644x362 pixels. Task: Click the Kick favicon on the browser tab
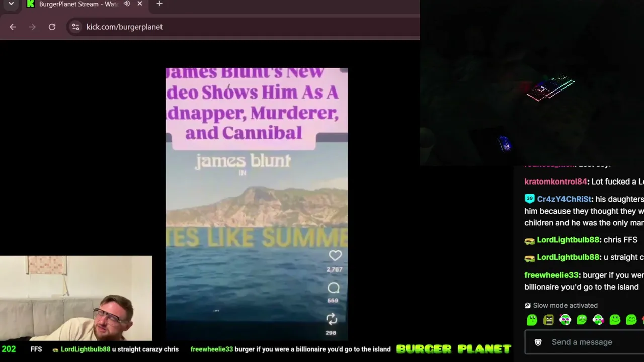tap(31, 4)
